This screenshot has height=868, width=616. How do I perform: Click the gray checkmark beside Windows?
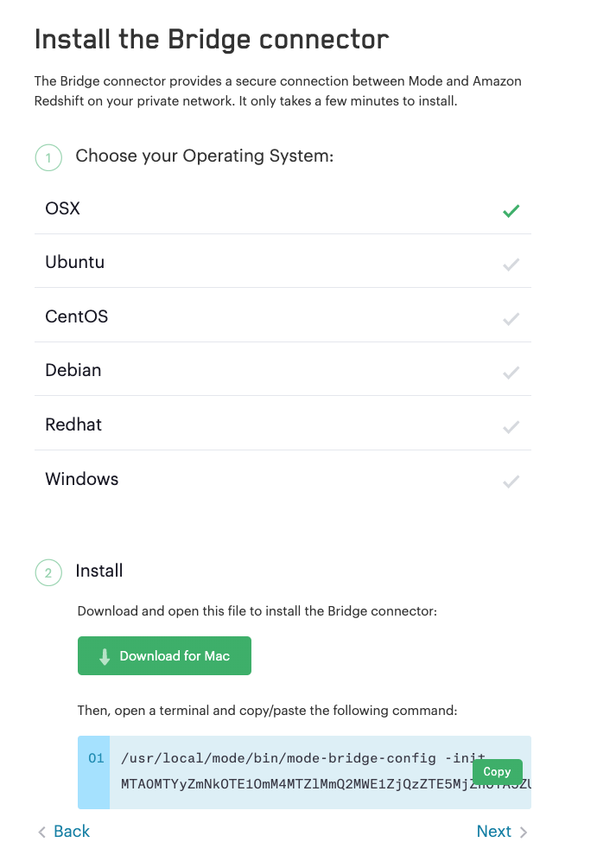(511, 481)
